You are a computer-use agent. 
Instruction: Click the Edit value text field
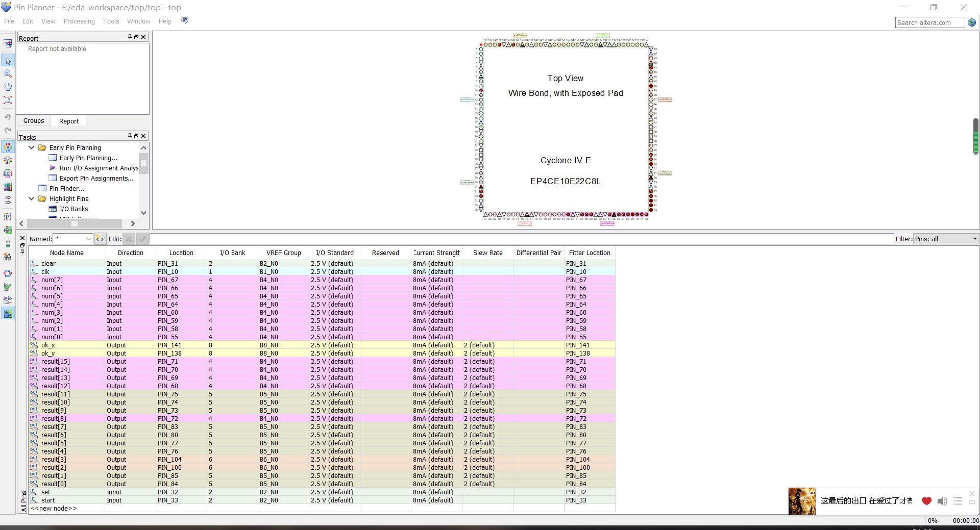pos(522,239)
